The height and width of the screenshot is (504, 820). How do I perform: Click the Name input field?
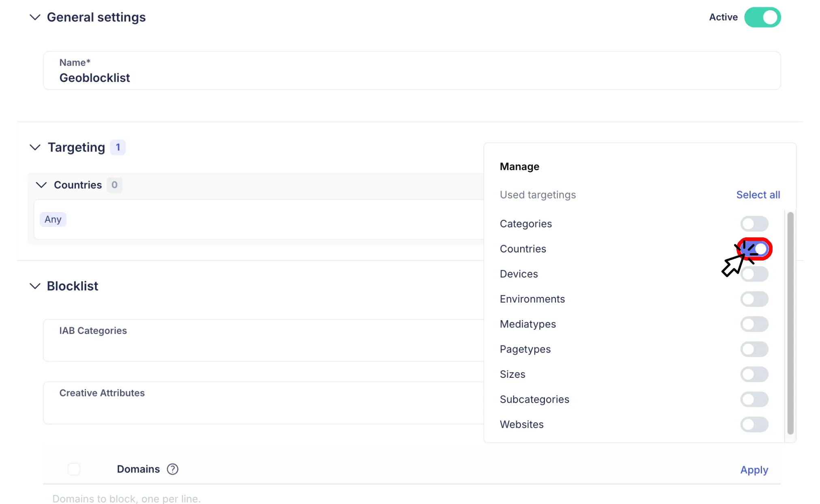pos(411,78)
